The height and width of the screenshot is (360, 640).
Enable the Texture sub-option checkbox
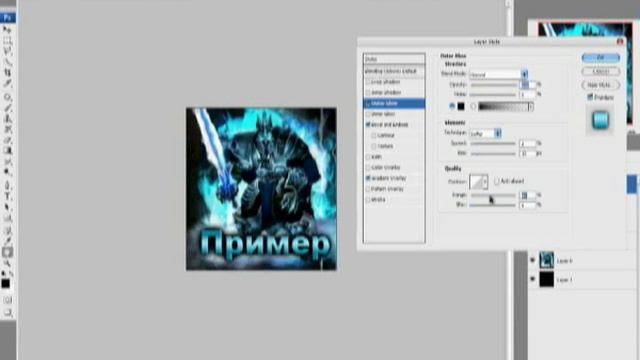click(374, 146)
